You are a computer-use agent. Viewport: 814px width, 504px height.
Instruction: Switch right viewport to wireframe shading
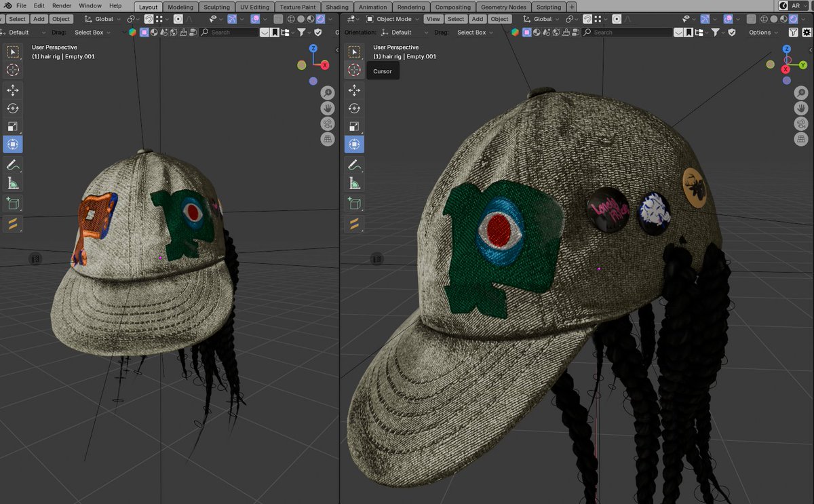coord(764,19)
